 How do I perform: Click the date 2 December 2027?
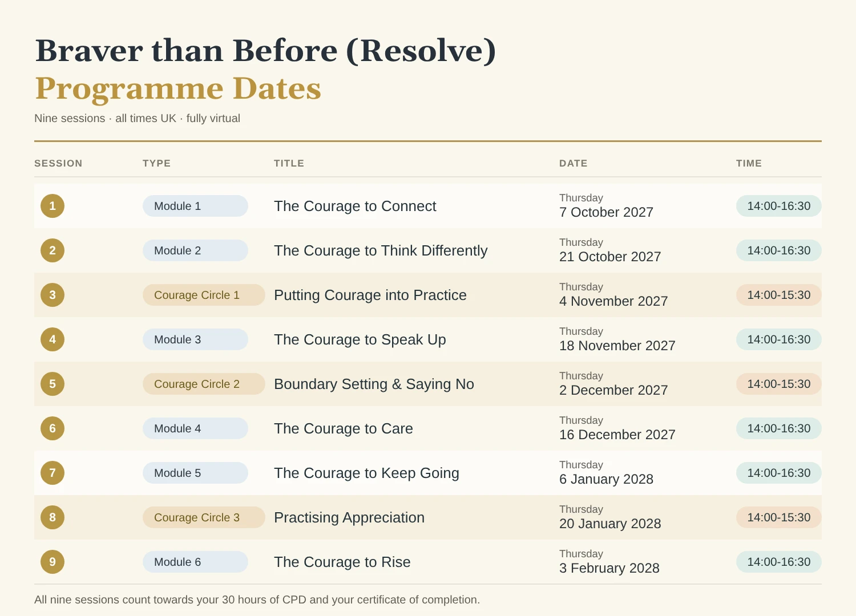613,390
